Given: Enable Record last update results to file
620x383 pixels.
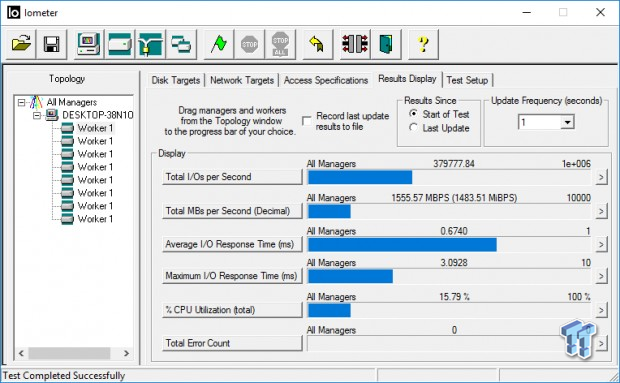Looking at the screenshot, I should click(x=307, y=121).
